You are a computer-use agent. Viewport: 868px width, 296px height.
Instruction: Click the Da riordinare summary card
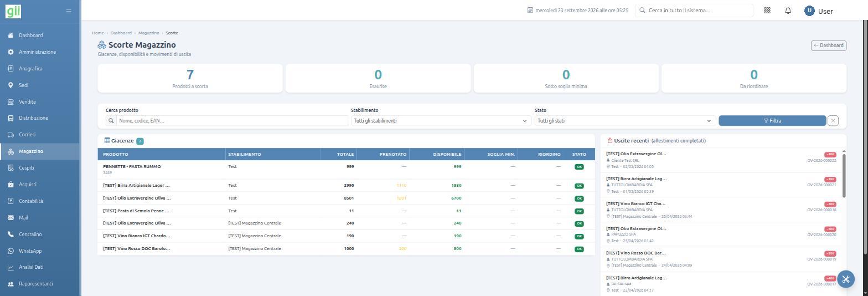[x=754, y=78]
